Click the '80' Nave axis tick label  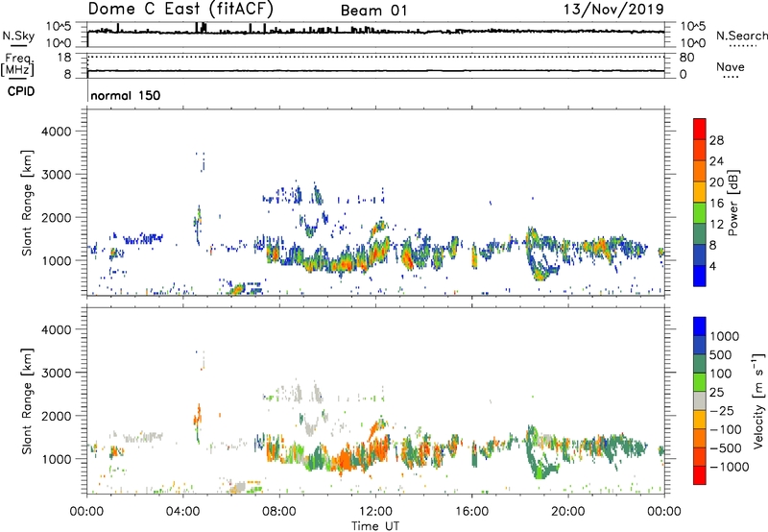(686, 58)
